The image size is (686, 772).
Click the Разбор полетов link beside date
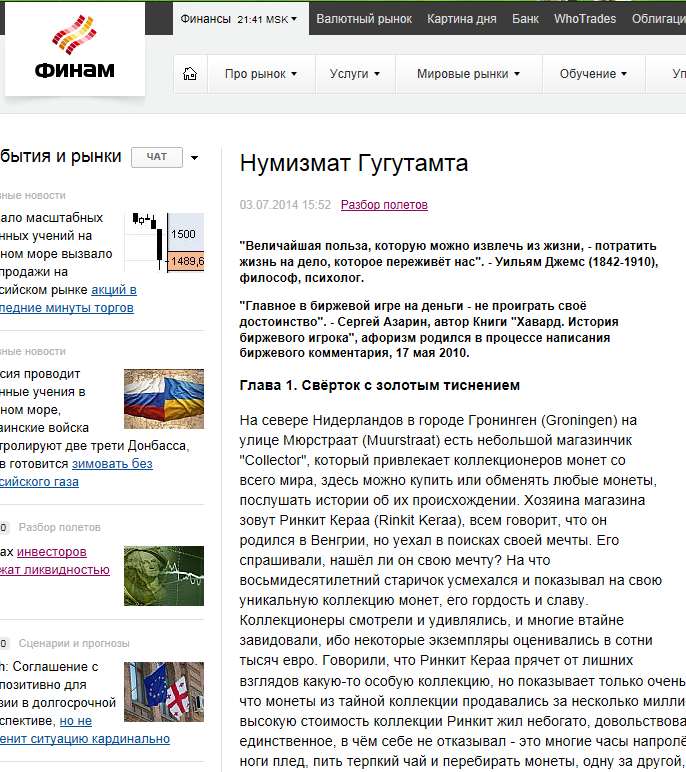384,205
